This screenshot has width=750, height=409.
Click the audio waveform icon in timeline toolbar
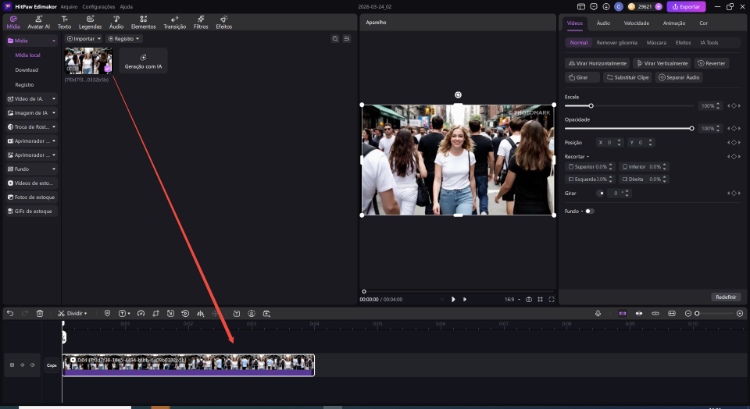(200, 313)
